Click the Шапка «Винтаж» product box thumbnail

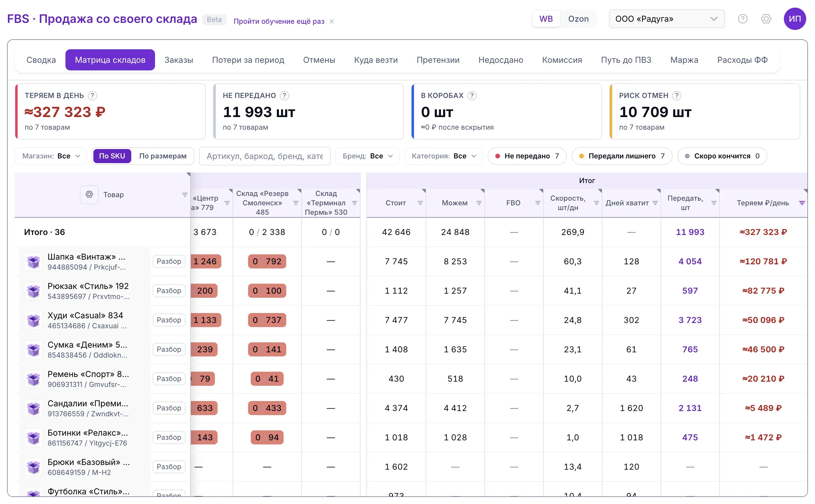click(34, 262)
